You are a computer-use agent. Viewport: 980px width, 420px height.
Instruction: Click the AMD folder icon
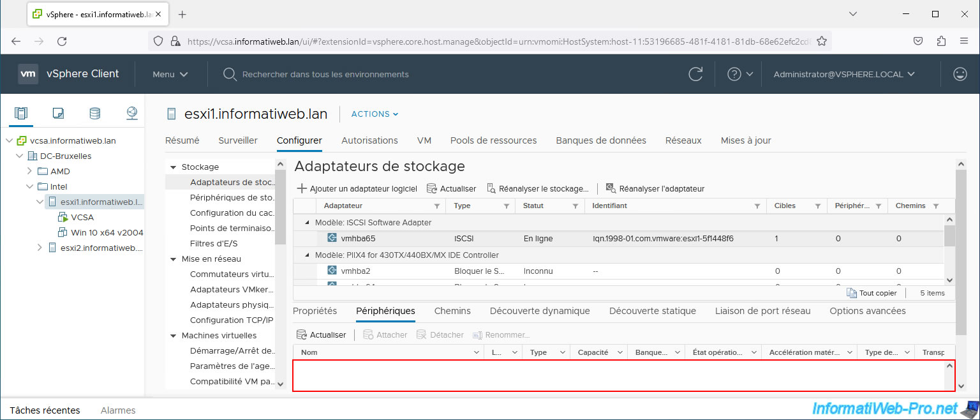coord(43,171)
